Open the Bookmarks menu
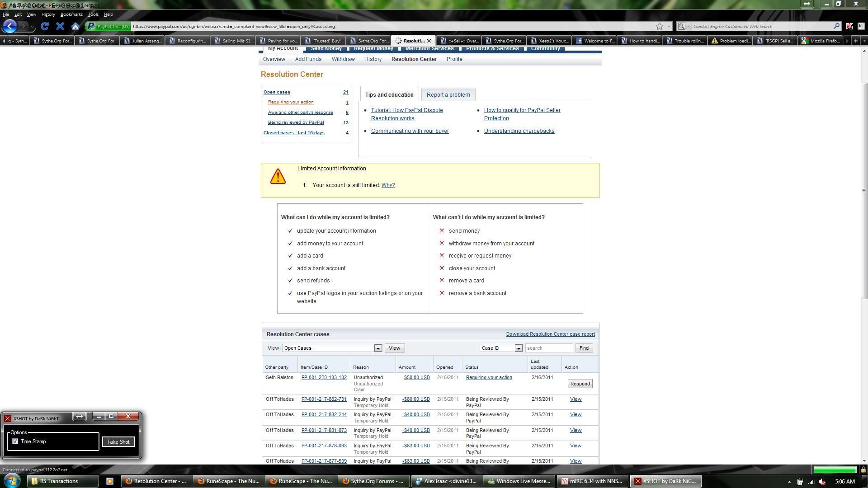 tap(71, 14)
